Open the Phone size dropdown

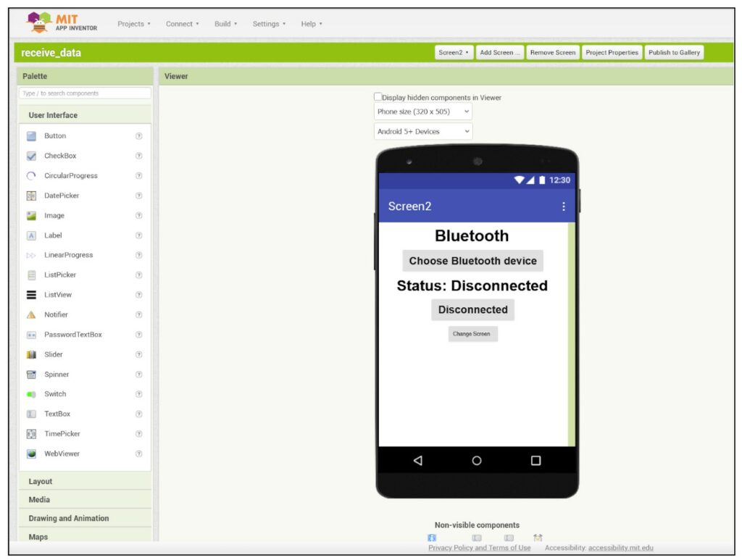pos(422,112)
